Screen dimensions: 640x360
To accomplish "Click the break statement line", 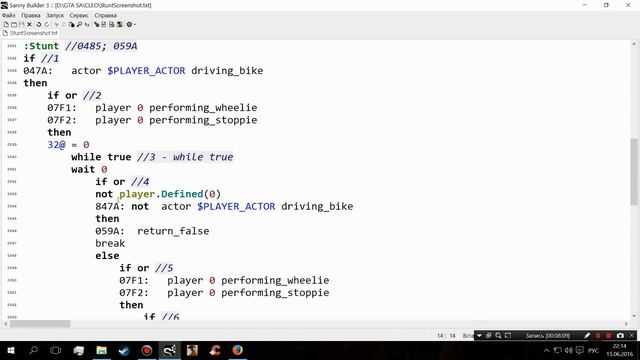I will click(x=110, y=243).
